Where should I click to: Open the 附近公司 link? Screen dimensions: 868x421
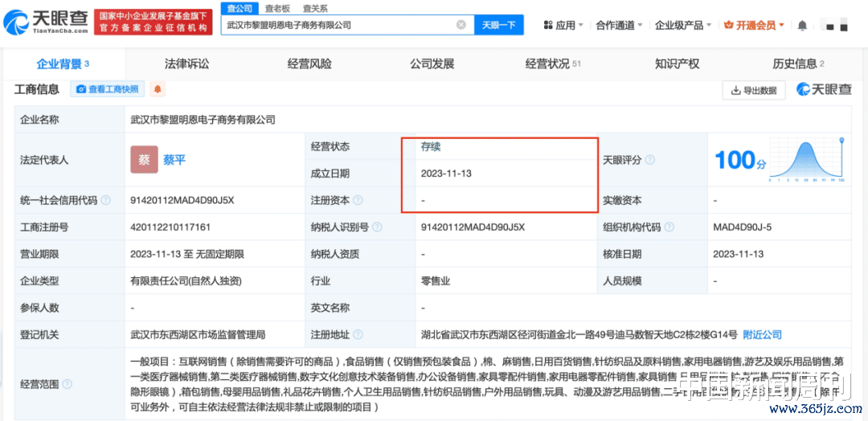click(x=762, y=334)
